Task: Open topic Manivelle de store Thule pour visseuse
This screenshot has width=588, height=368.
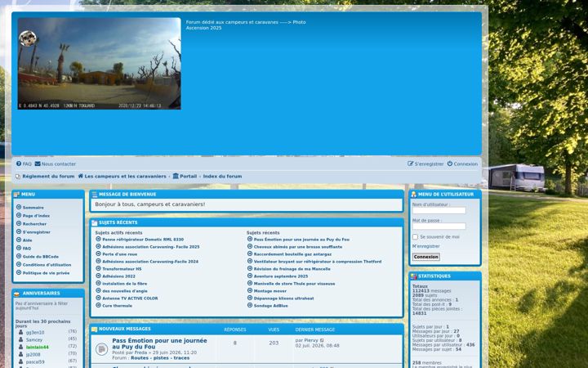Action: [x=294, y=284]
